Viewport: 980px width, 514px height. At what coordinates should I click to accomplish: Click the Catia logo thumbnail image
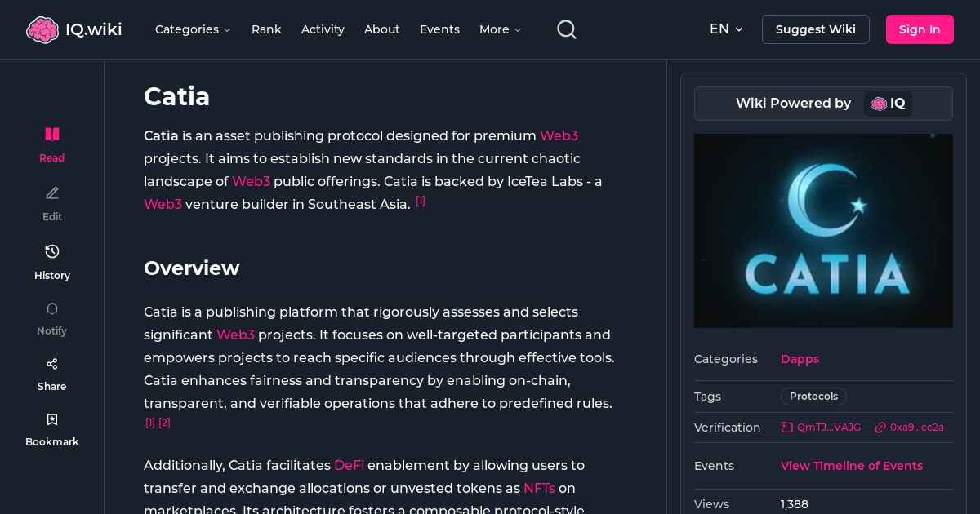823,231
